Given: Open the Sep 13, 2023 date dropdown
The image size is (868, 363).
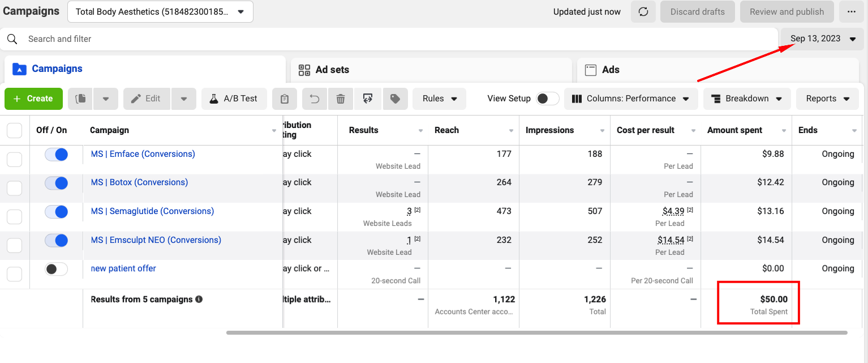Looking at the screenshot, I should point(823,39).
